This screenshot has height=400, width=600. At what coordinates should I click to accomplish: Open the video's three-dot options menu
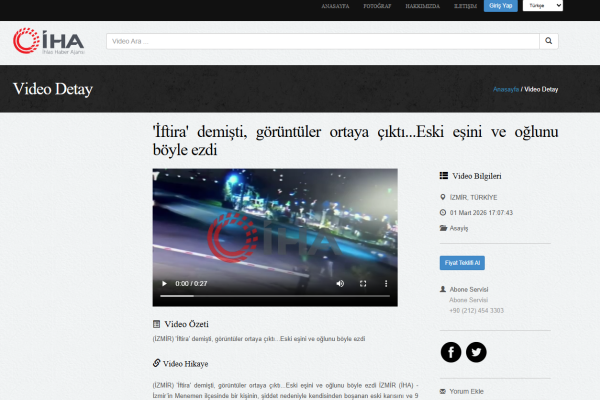(x=386, y=284)
